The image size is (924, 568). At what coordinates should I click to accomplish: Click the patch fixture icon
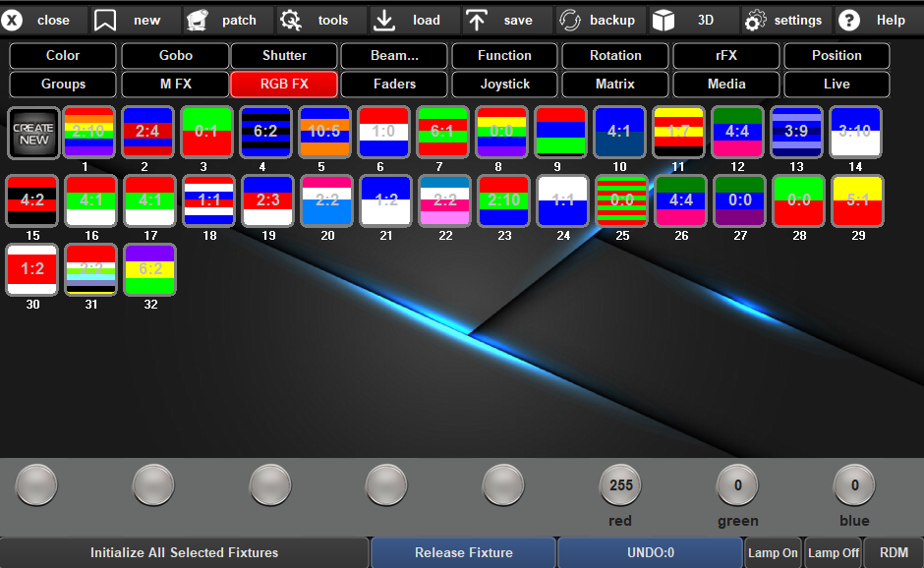click(198, 20)
